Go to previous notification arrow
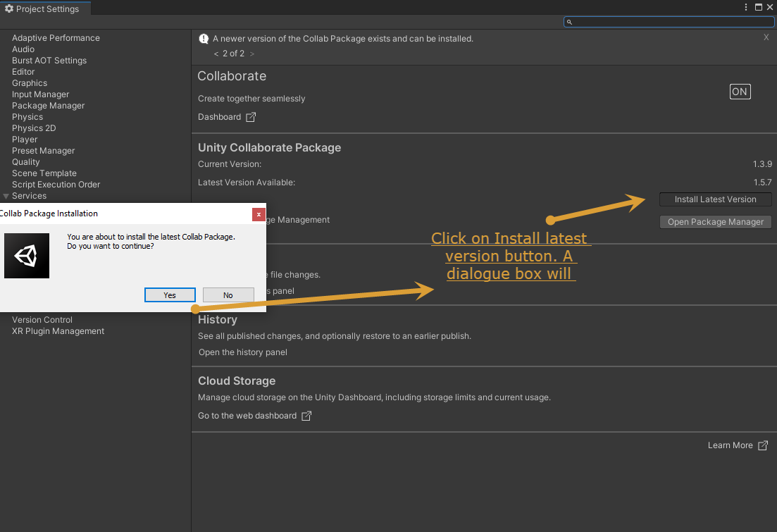This screenshot has height=532, width=777. 216,54
